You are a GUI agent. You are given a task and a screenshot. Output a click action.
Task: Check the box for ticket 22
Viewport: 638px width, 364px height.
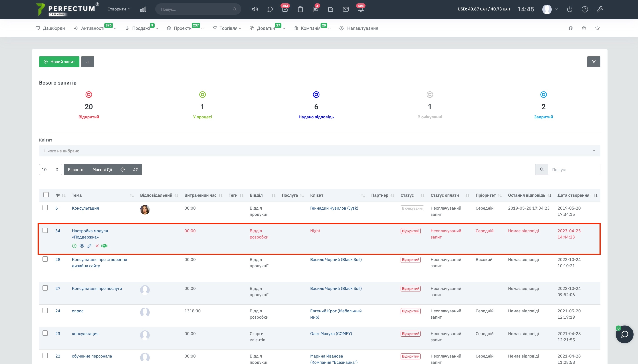click(45, 356)
